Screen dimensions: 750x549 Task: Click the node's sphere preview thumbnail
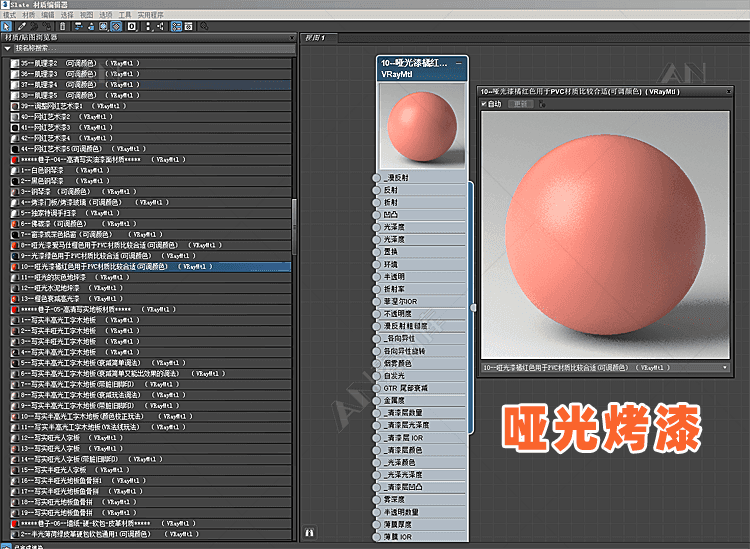tap(422, 126)
